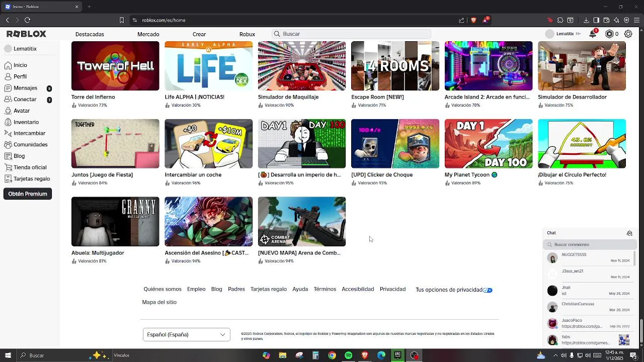Image resolution: width=644 pixels, height=362 pixels.
Task: Show hidden system tray icons
Action: pos(555,355)
